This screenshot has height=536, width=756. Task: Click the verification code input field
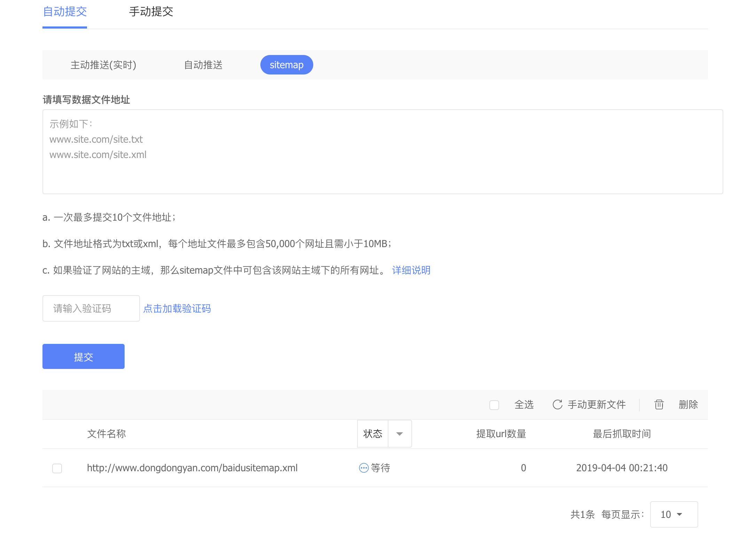91,308
